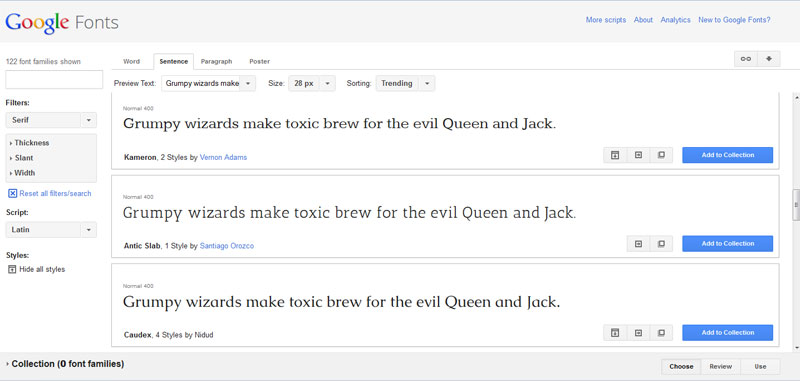Open Antic Slab quick use pop-out icon
Screen dimensions: 800x381
(x=638, y=244)
